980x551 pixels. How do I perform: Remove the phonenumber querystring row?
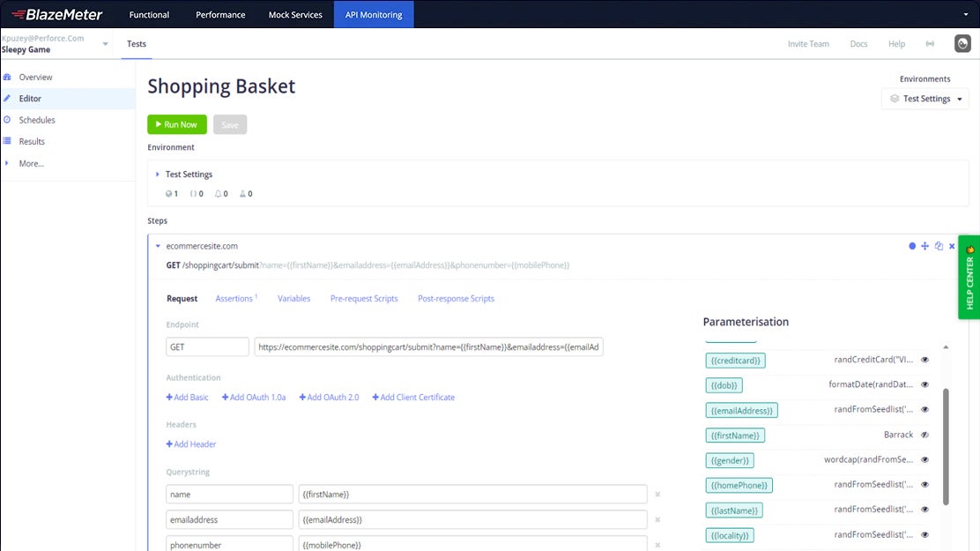click(x=657, y=546)
